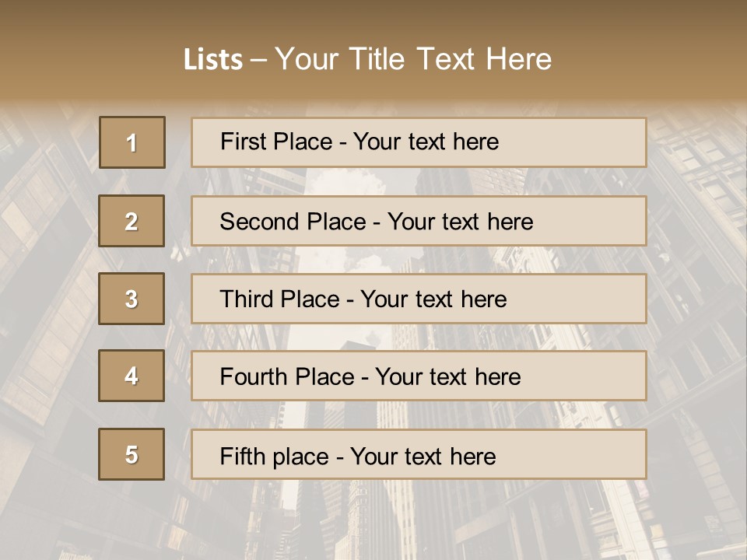Screen dimensions: 747x560
Task: Click 'Your text here' in third row
Action: (433, 299)
